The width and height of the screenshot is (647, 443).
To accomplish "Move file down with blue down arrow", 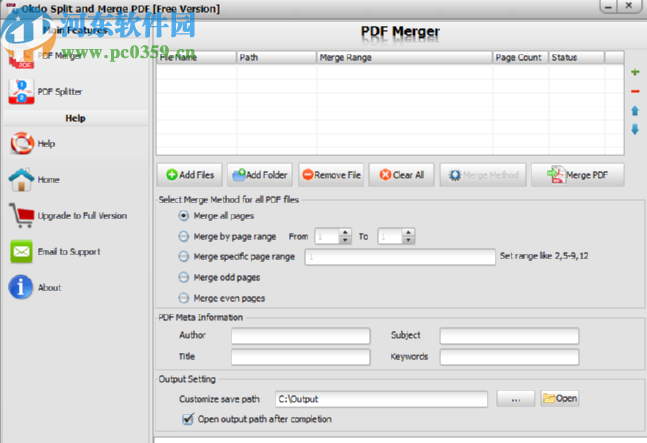I will (x=635, y=130).
